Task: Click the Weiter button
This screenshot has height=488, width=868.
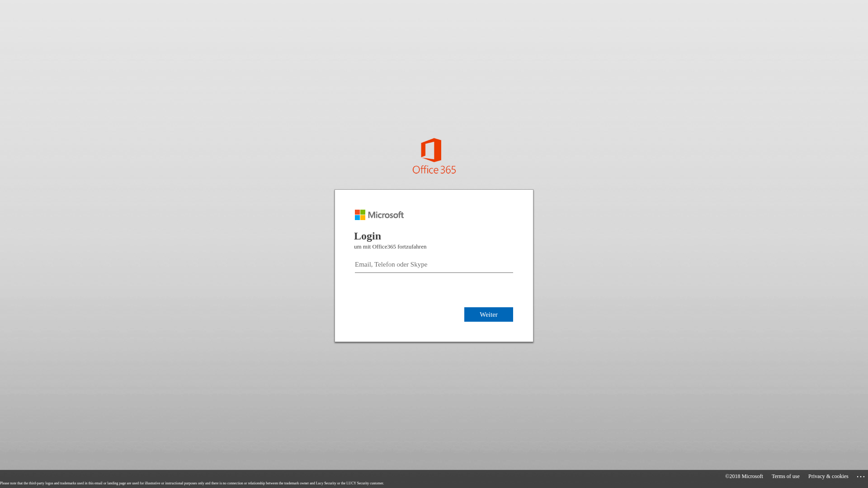Action: coord(489,314)
